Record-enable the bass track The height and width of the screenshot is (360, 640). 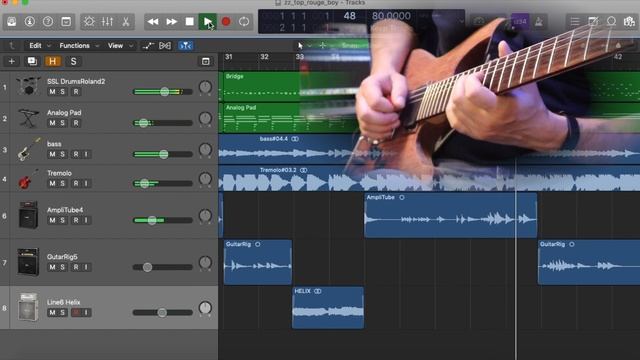point(76,154)
